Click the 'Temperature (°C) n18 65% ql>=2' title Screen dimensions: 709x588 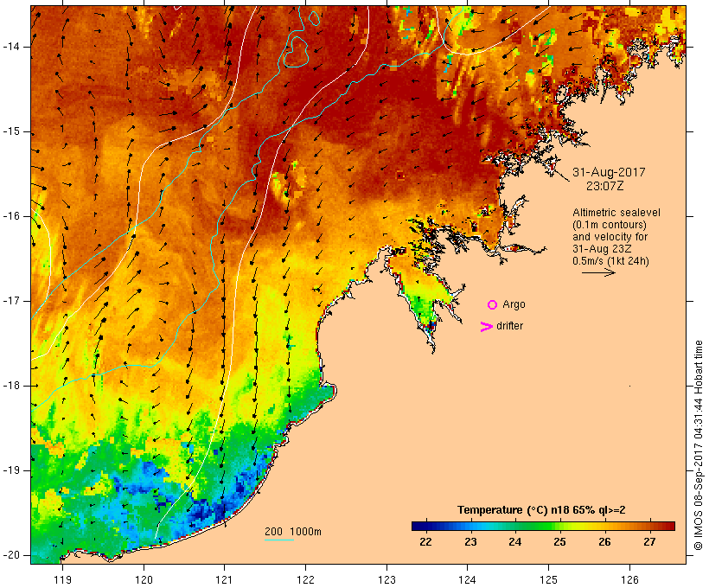point(541,510)
